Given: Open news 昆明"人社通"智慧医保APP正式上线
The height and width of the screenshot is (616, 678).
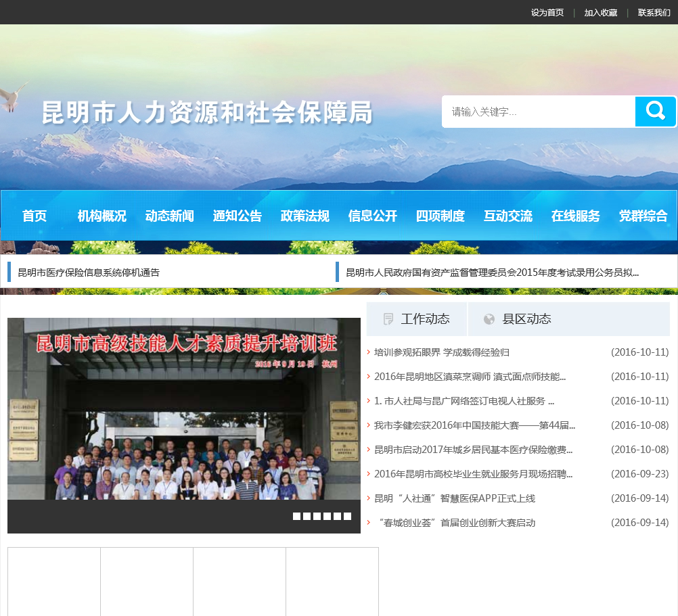Looking at the screenshot, I should 455,498.
